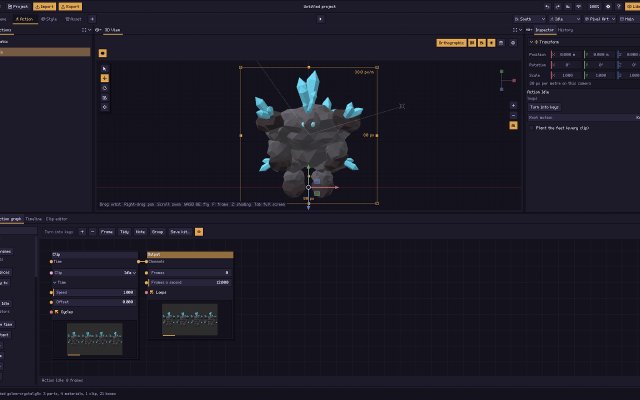Screen dimensions: 640x400
Task: Select the Rotate tool in viewport toolbar
Action: pos(104,88)
